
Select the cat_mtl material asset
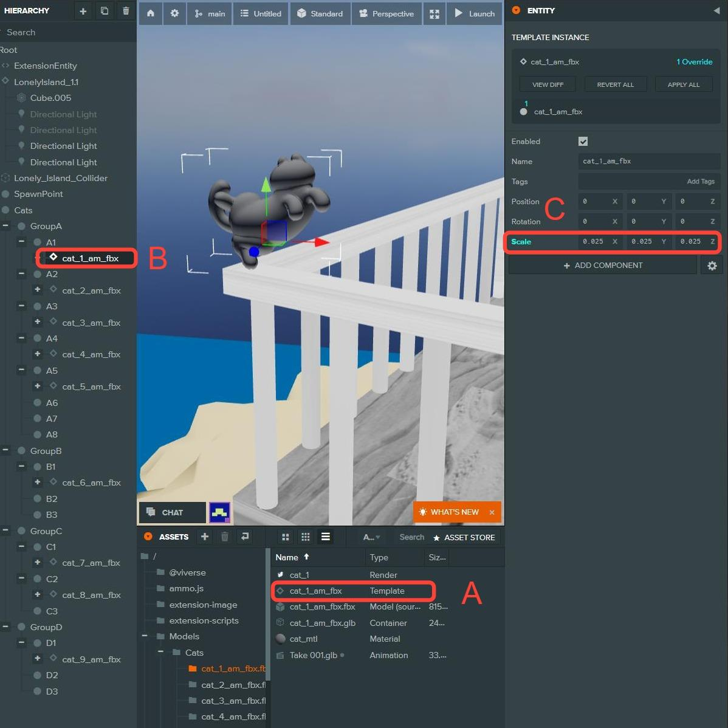303,639
